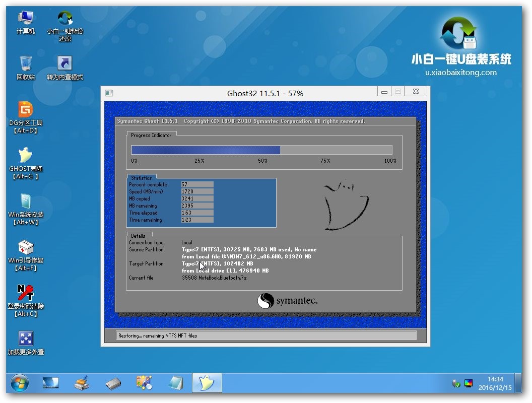The height and width of the screenshot is (403, 532).
Task: Open the disk utility from the taskbar
Action: (x=82, y=383)
